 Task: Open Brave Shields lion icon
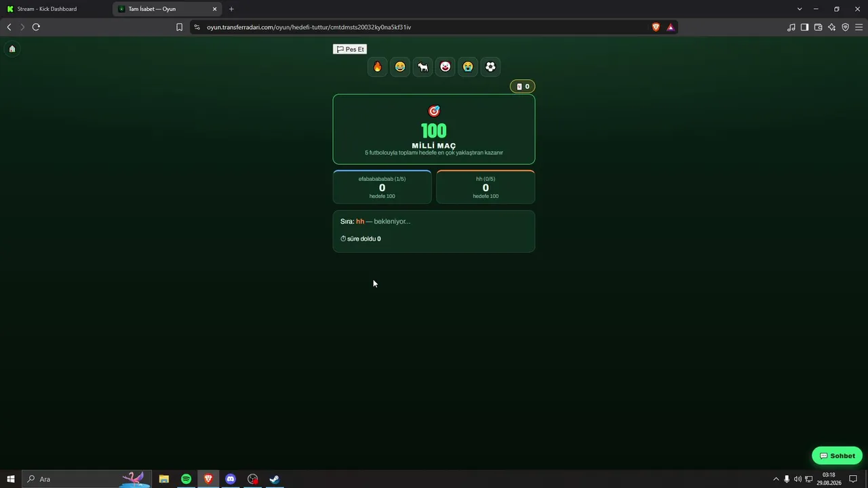[x=656, y=27]
